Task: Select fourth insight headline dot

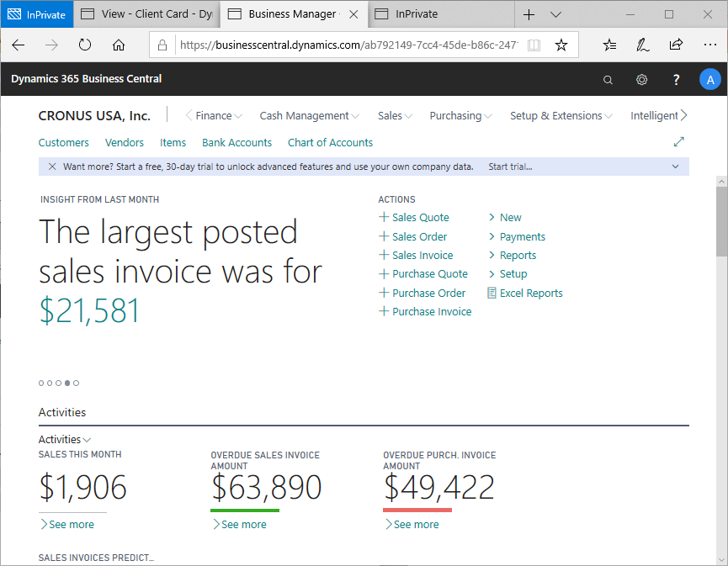Action: pyautogui.click(x=67, y=384)
